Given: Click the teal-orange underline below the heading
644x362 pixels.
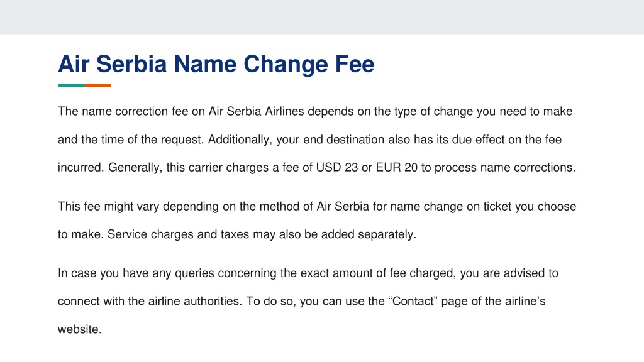Looking at the screenshot, I should click(85, 85).
